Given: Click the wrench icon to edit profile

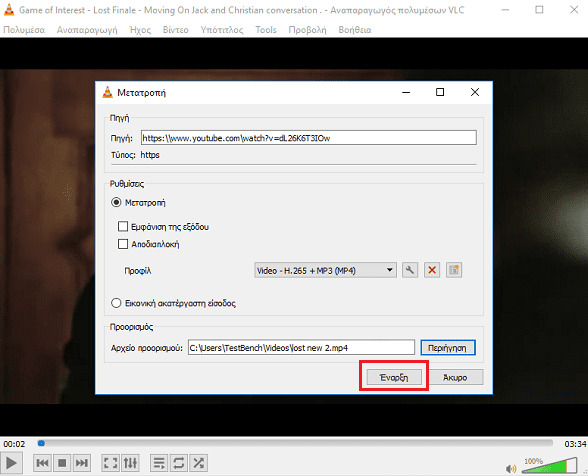Looking at the screenshot, I should [x=410, y=270].
